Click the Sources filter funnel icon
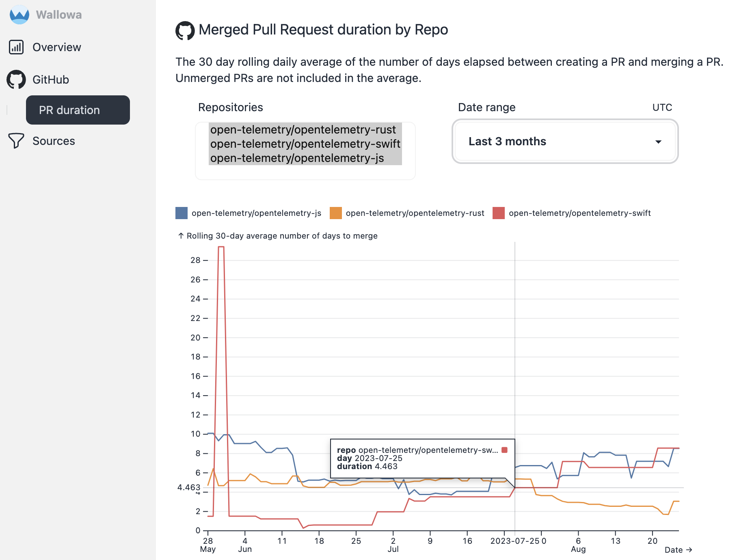Image resolution: width=735 pixels, height=560 pixels. tap(16, 141)
